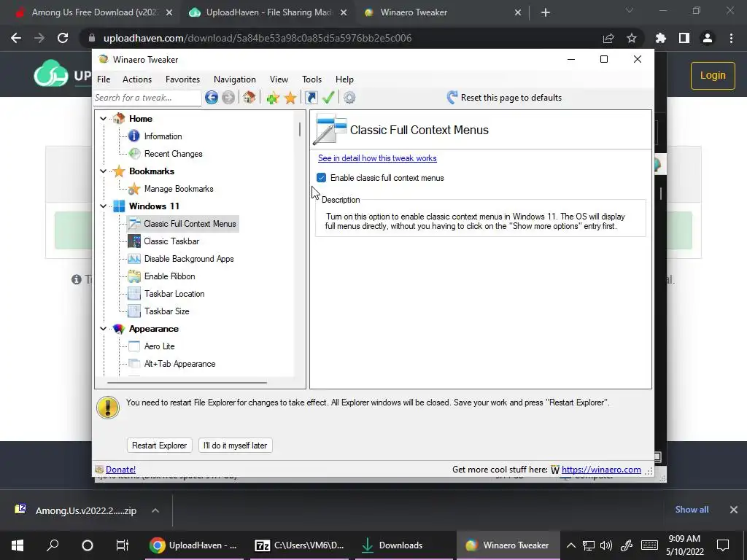Close the downloads bar
Image resolution: width=747 pixels, height=560 pixels.
[734, 510]
